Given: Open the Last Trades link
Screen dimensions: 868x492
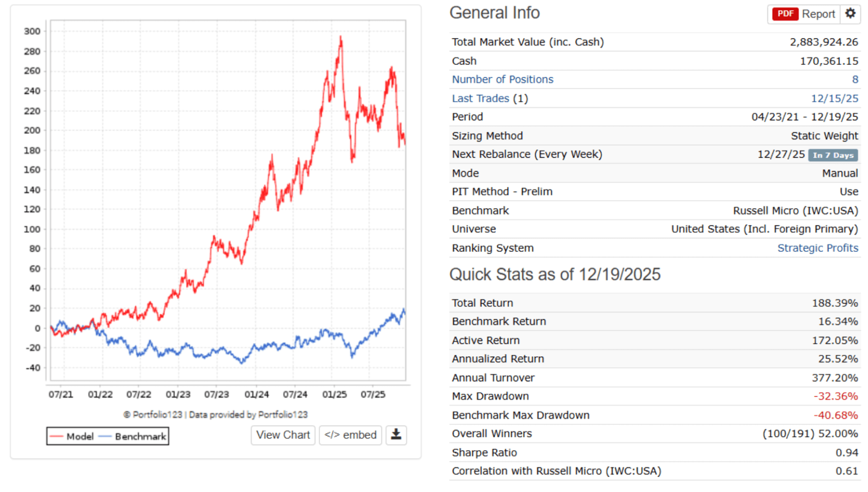Looking at the screenshot, I should pyautogui.click(x=480, y=98).
